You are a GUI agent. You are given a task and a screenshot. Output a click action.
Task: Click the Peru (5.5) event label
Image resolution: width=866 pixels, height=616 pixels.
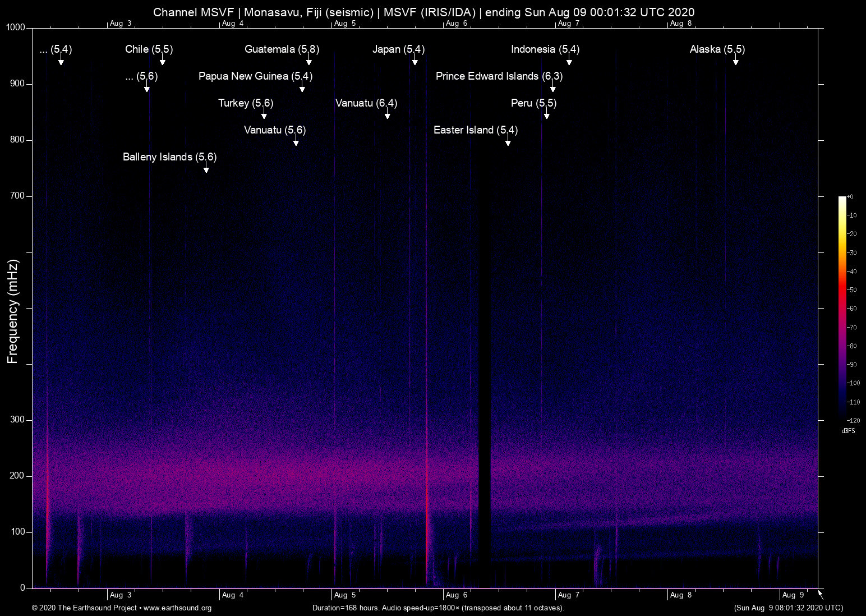point(533,103)
